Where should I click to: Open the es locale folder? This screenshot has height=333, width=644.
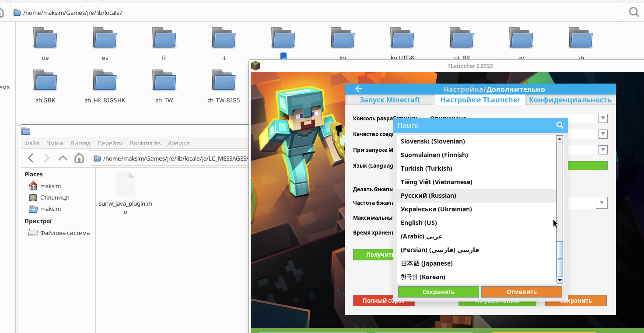tap(105, 38)
